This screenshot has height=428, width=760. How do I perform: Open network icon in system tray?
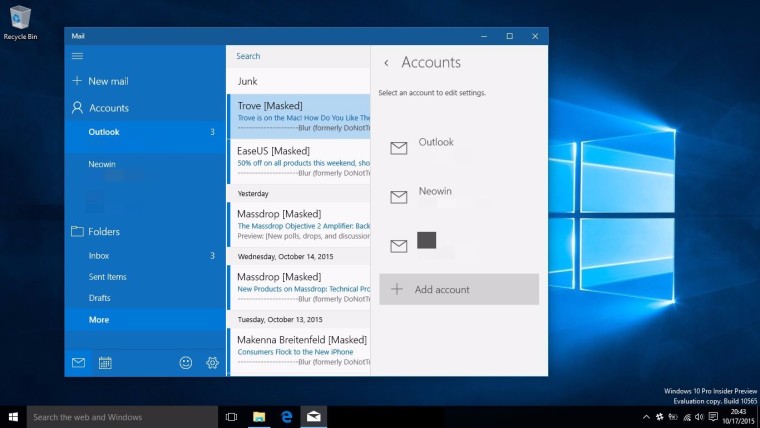686,417
